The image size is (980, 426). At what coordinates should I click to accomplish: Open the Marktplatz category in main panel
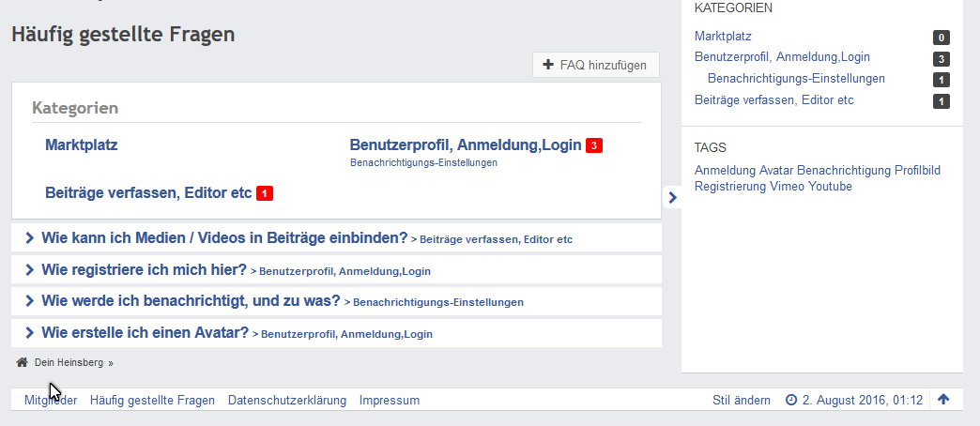click(81, 145)
